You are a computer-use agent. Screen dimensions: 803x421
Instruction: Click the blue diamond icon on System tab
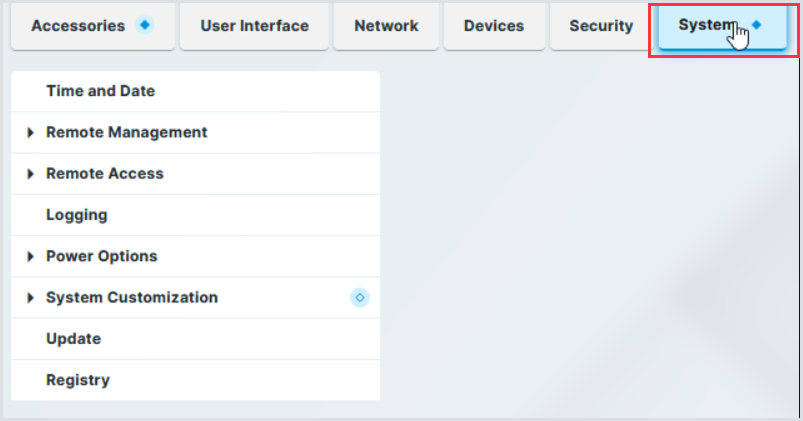(755, 26)
